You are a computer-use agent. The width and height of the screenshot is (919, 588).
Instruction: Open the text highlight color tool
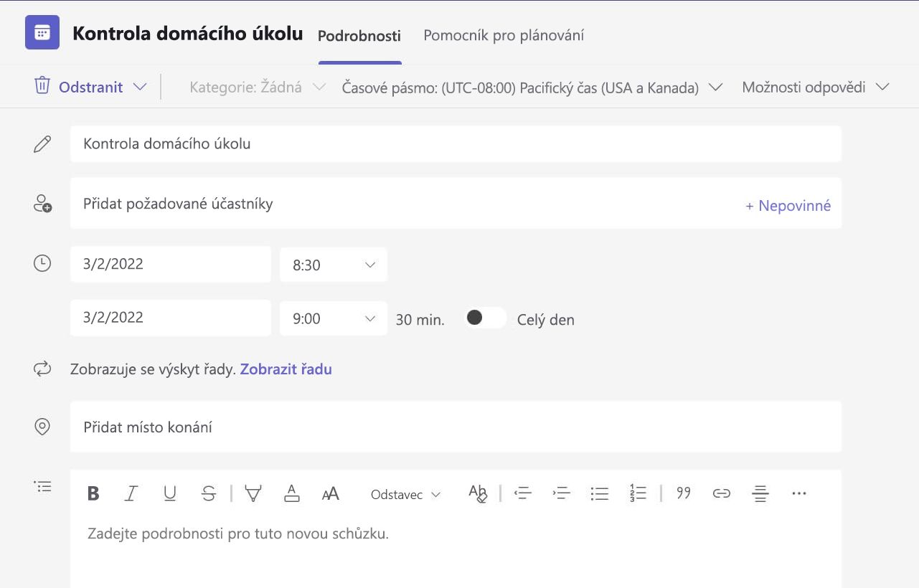(253, 493)
